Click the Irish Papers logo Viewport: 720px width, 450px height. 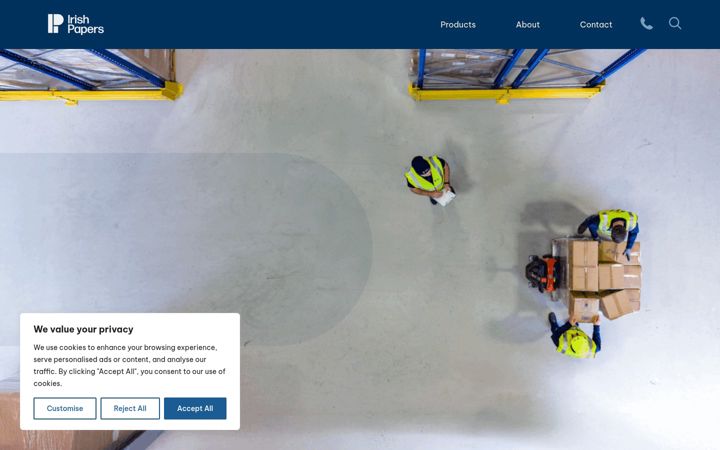[76, 24]
